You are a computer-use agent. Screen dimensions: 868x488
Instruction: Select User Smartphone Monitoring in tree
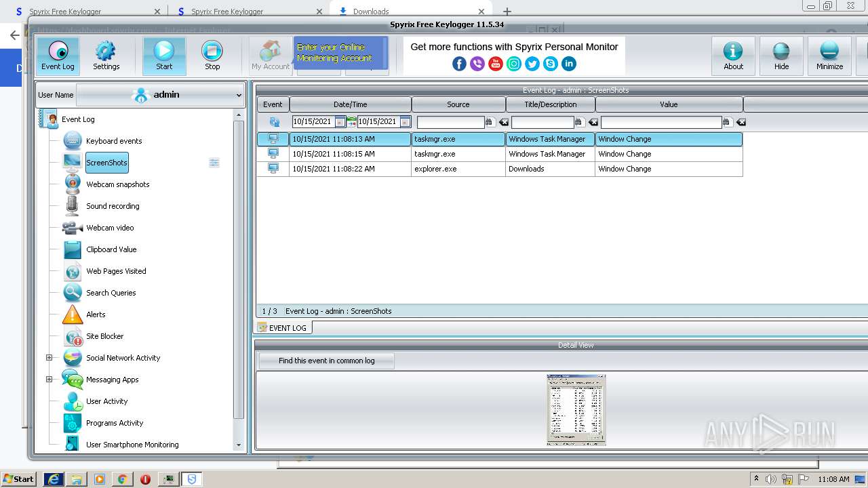[x=132, y=445]
